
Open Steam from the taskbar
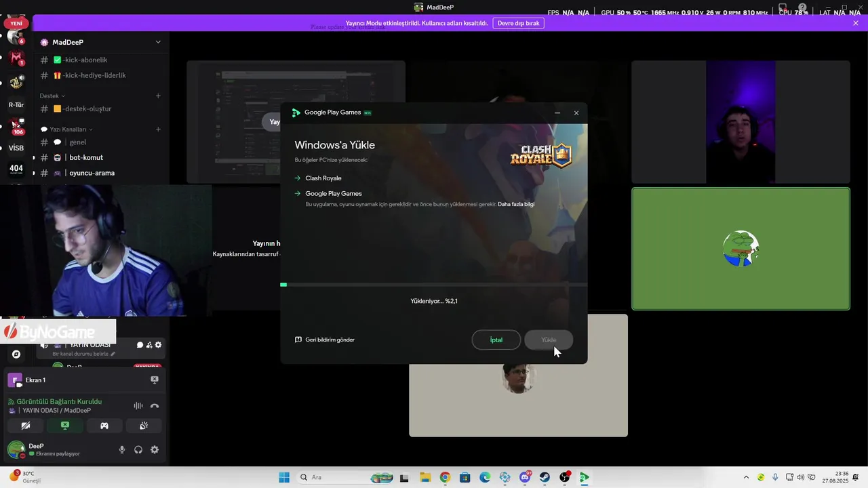click(x=545, y=477)
